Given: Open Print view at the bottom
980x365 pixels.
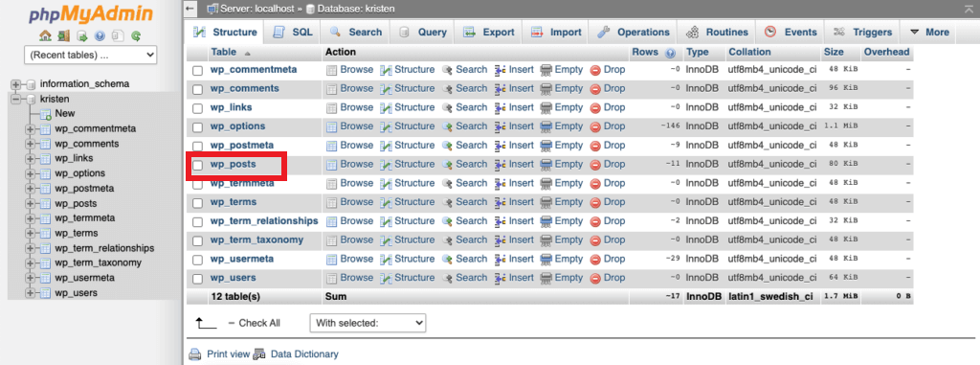Looking at the screenshot, I should [219, 354].
